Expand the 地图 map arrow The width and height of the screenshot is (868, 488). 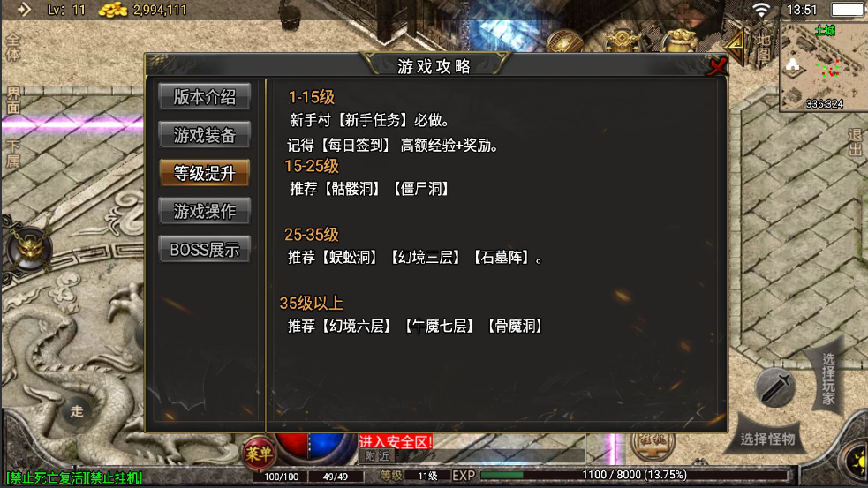[x=738, y=47]
